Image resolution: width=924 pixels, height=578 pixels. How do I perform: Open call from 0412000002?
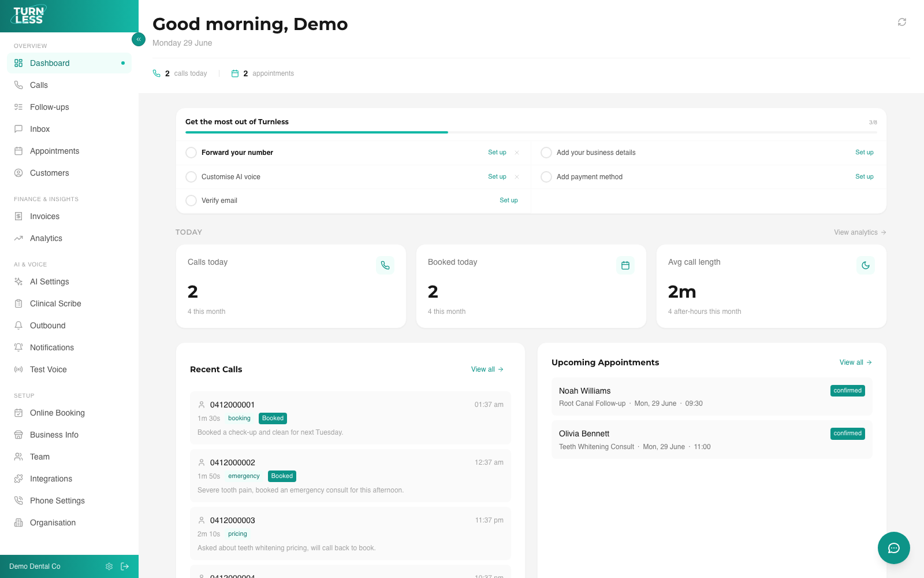point(351,476)
